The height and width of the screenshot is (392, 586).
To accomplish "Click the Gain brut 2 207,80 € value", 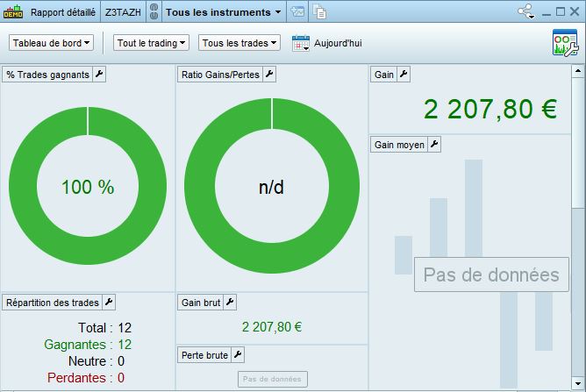I will pyautogui.click(x=272, y=327).
